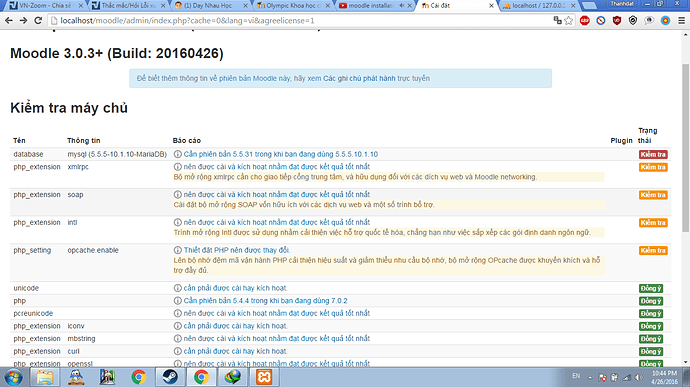Open info icon on the iconv row
The width and height of the screenshot is (690, 387).
(x=177, y=326)
